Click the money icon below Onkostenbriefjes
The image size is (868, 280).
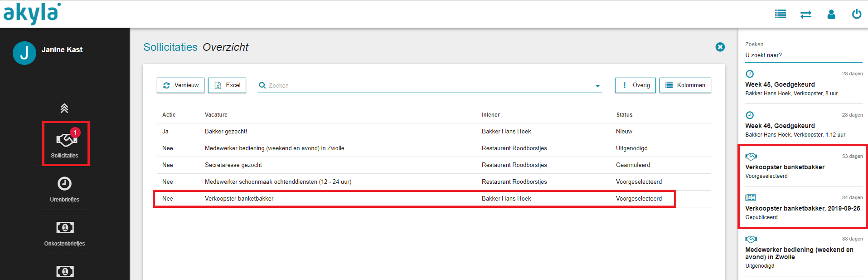click(65, 271)
